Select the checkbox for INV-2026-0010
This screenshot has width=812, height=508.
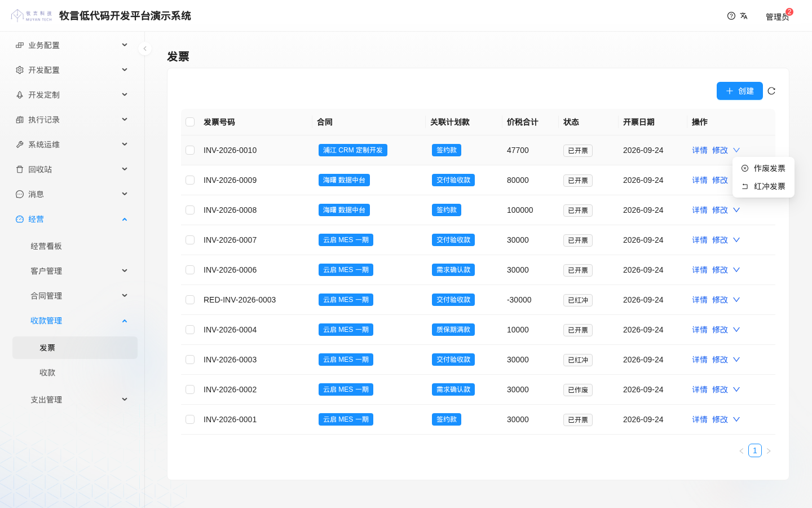(190, 150)
